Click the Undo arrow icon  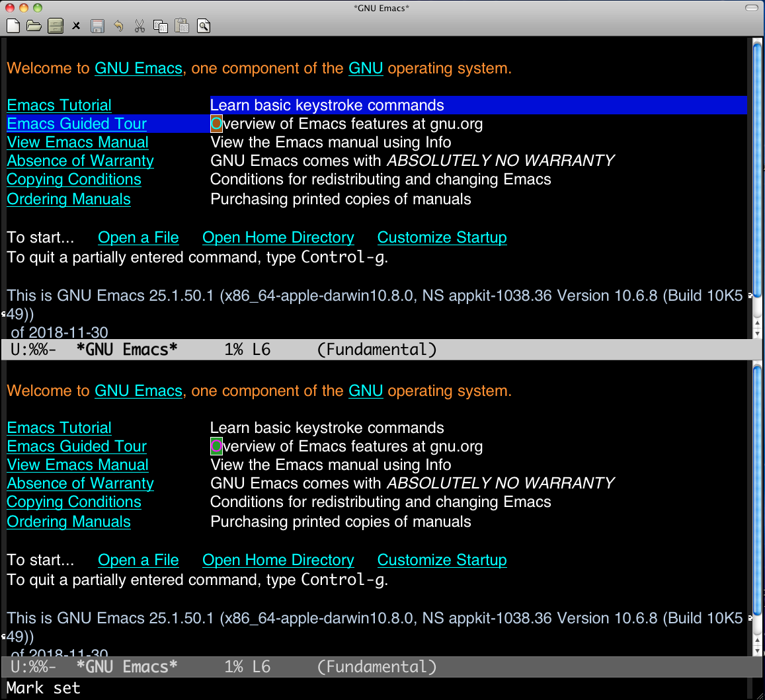118,26
